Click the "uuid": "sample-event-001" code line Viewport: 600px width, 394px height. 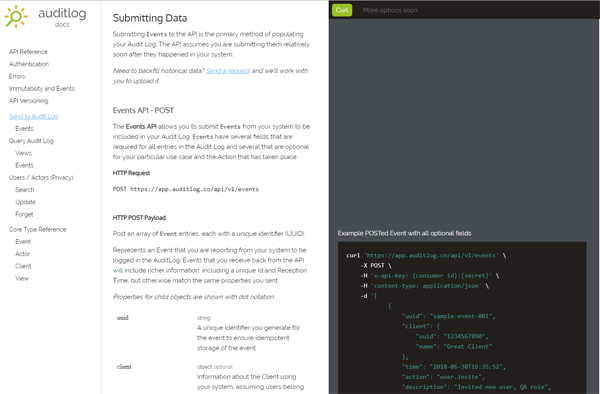(449, 316)
